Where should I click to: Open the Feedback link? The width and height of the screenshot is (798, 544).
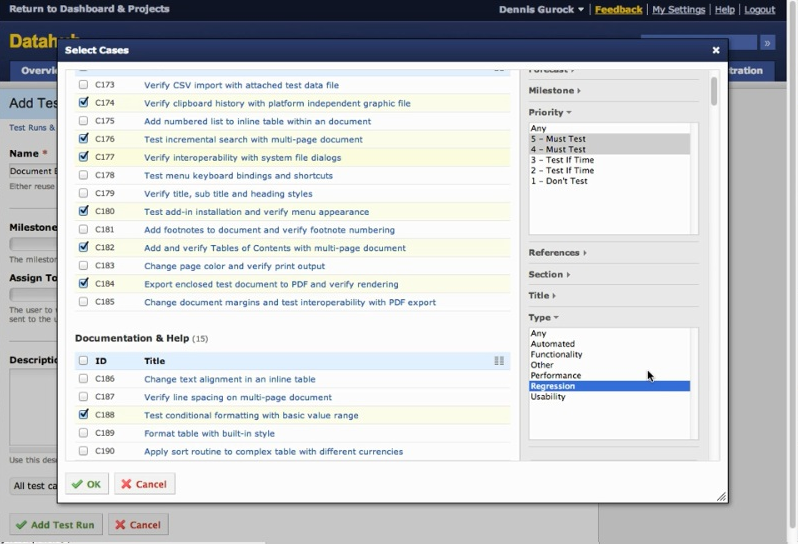click(x=618, y=10)
